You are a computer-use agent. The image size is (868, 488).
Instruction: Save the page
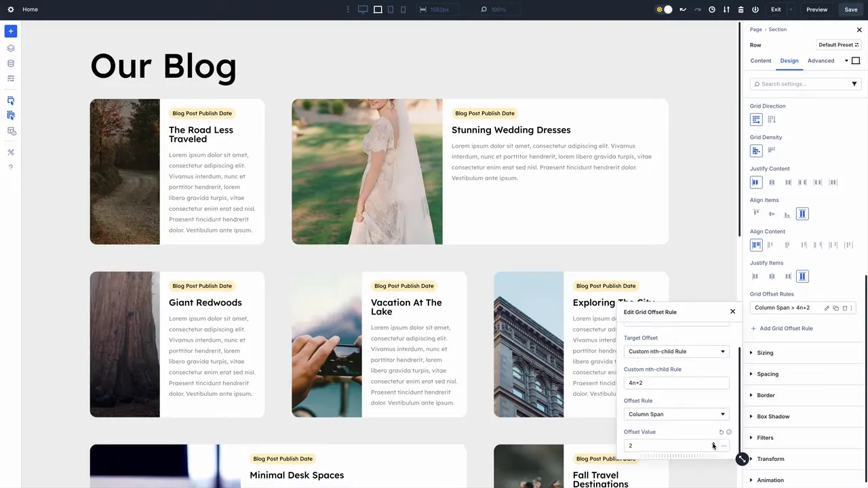(851, 9)
